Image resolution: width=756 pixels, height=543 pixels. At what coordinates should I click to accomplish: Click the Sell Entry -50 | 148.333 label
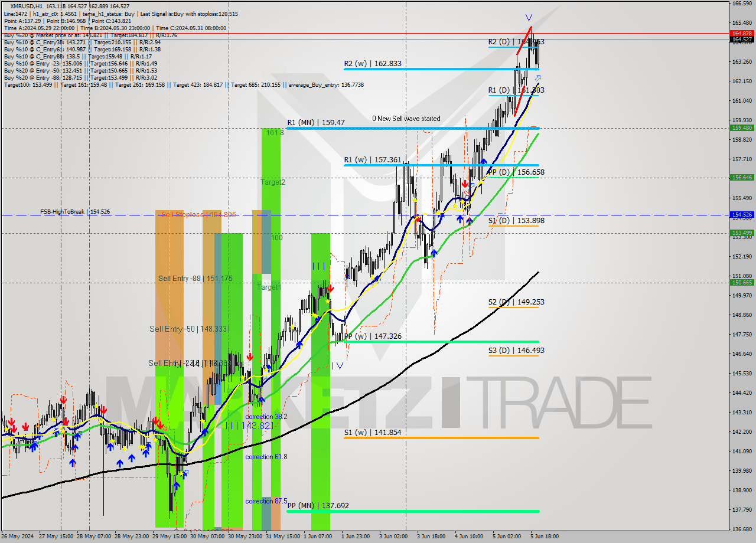tap(189, 329)
